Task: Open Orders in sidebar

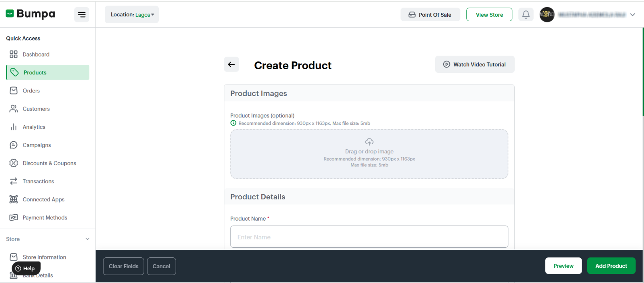Action: (x=31, y=91)
